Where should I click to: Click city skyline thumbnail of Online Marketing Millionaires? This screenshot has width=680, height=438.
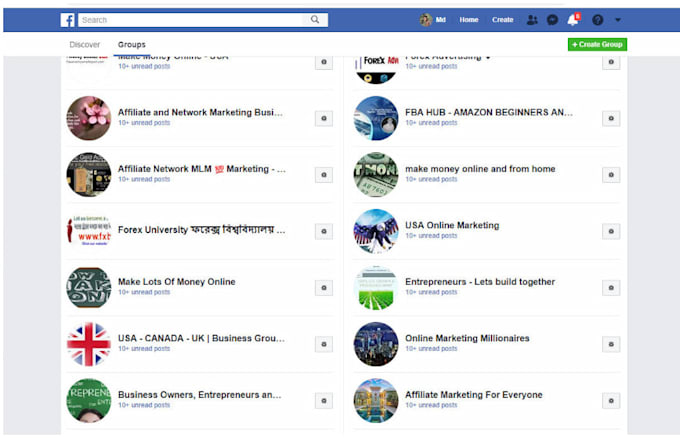point(376,344)
